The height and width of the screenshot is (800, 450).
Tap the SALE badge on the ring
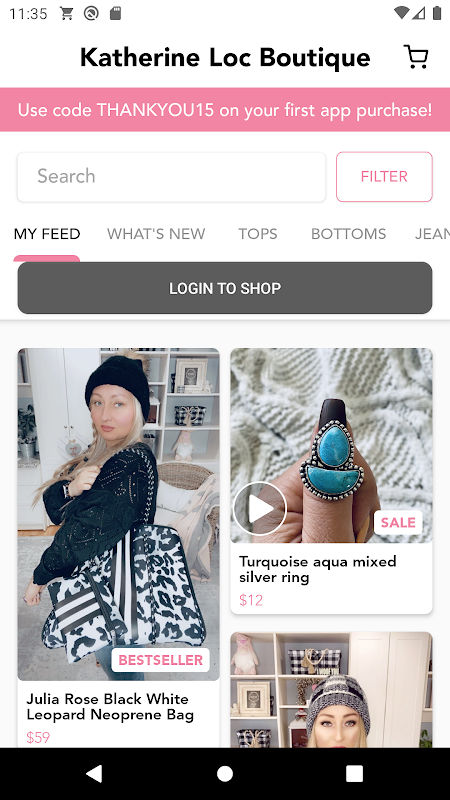[x=398, y=522]
